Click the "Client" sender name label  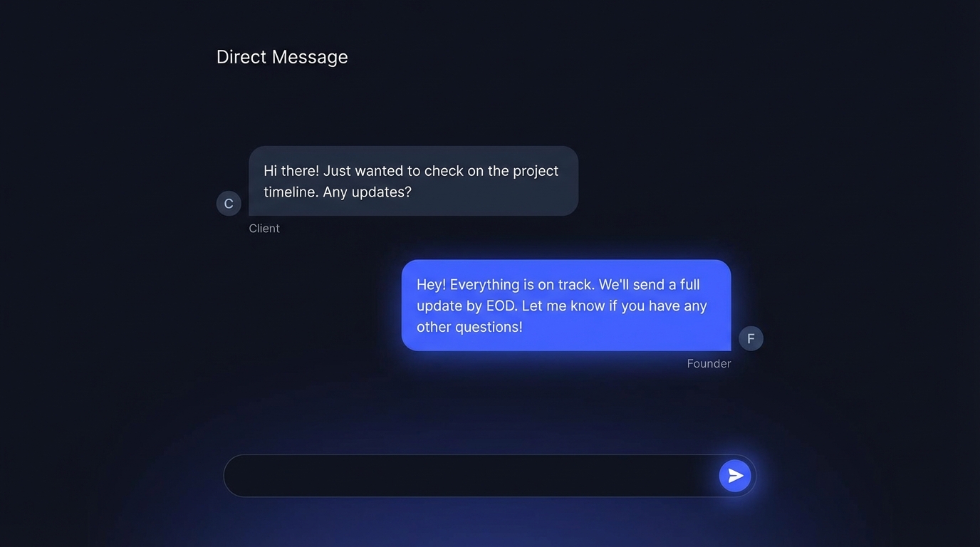[x=264, y=229]
